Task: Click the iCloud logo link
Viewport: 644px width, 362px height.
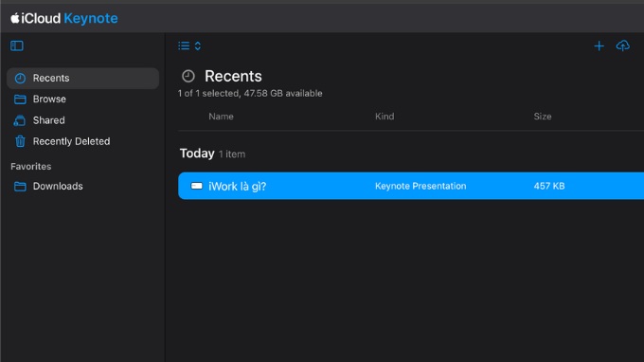Action: (x=36, y=18)
